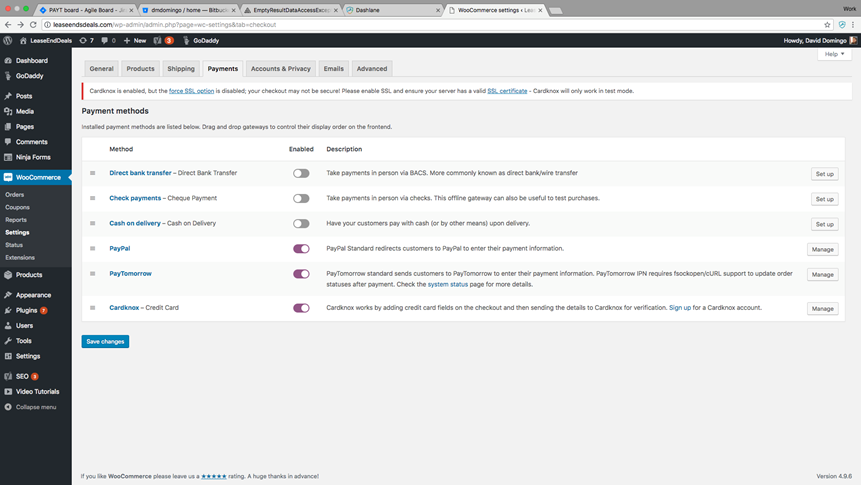Switch to the Emails tab
The height and width of the screenshot is (485, 861).
[333, 69]
